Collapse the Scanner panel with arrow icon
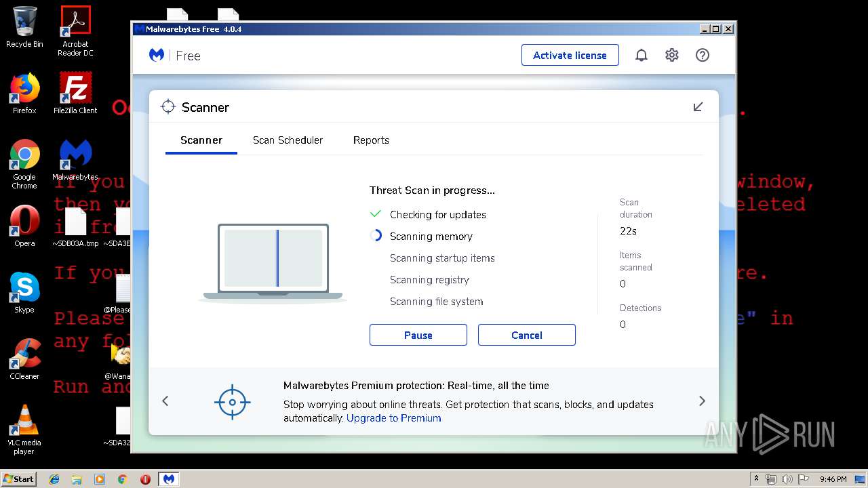The width and height of the screenshot is (868, 488). click(x=698, y=107)
